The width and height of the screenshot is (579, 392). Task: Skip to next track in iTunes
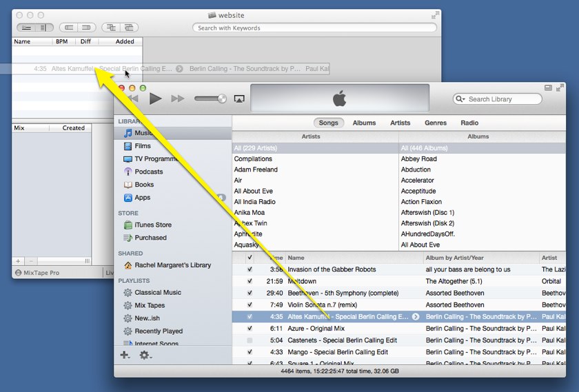pyautogui.click(x=178, y=99)
